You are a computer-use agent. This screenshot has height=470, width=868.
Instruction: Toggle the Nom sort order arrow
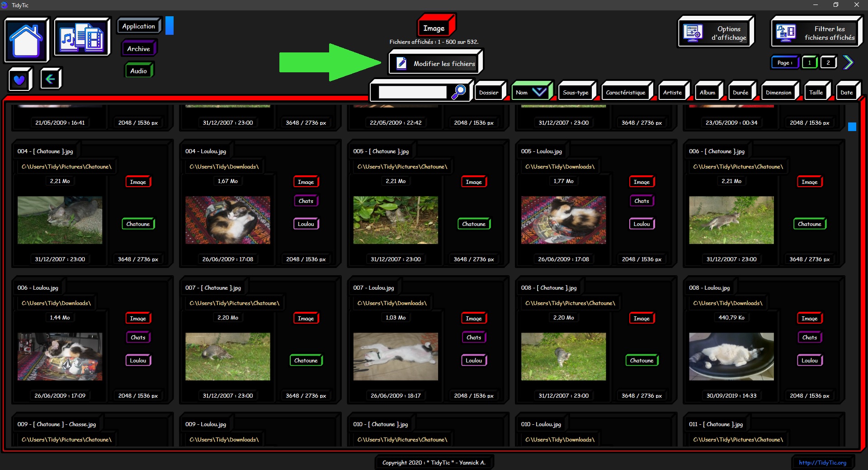pyautogui.click(x=539, y=92)
